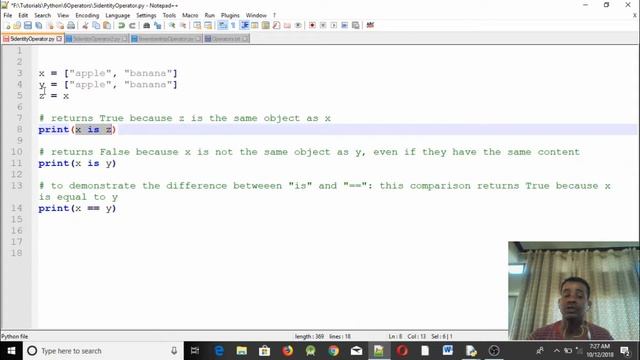
Task: Open the Windows Start menu
Action: pos(11,351)
